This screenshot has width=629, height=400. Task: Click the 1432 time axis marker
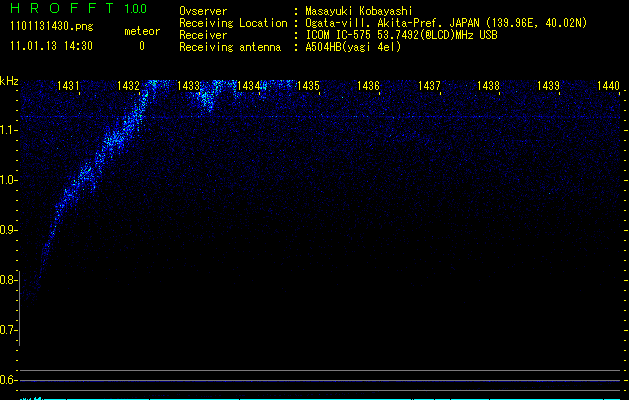pos(128,85)
